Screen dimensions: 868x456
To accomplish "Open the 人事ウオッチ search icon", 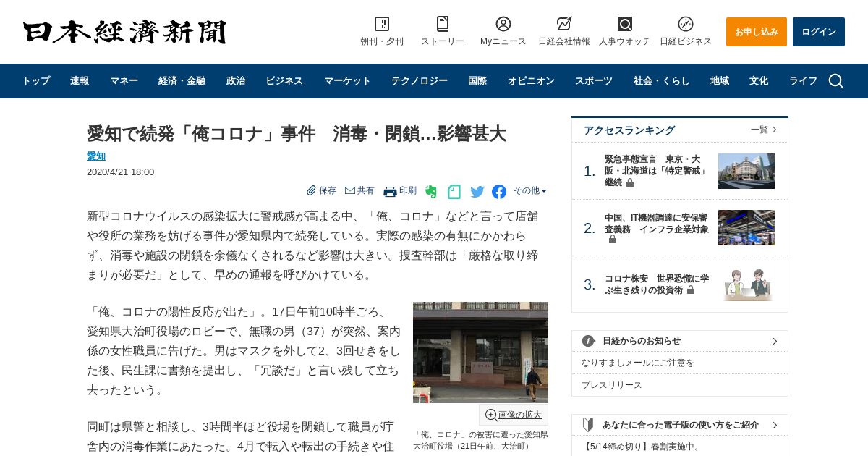I will pos(625,24).
